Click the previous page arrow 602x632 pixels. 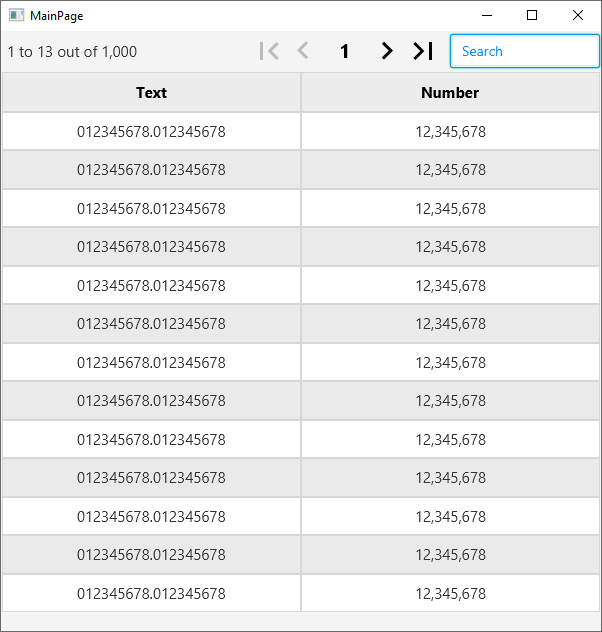point(303,51)
